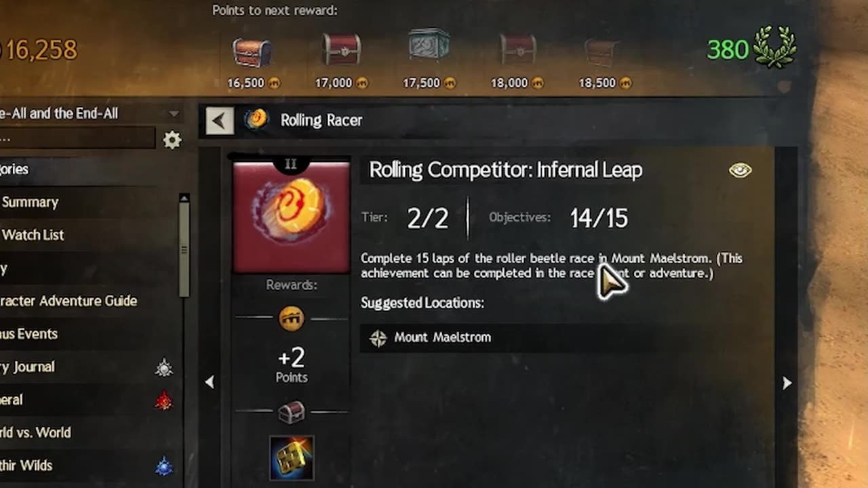Click the 17,000 red reward chest
Screen dimensions: 868x488
pos(340,49)
